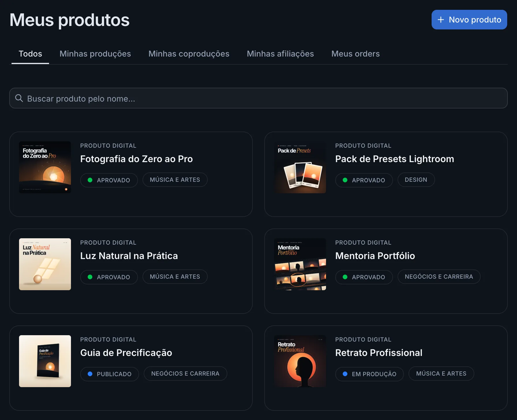Open Pack de Presets Lightroom title
The image size is (517, 420).
395,159
